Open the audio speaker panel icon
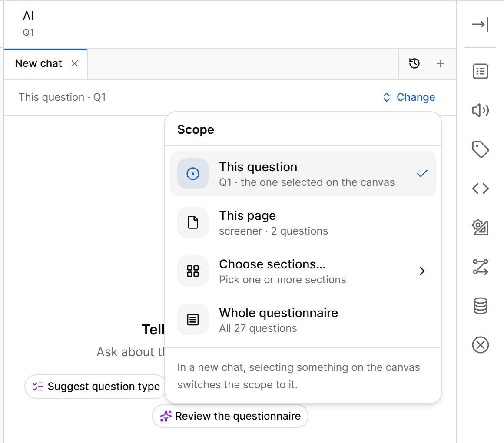The width and height of the screenshot is (504, 443). (480, 110)
